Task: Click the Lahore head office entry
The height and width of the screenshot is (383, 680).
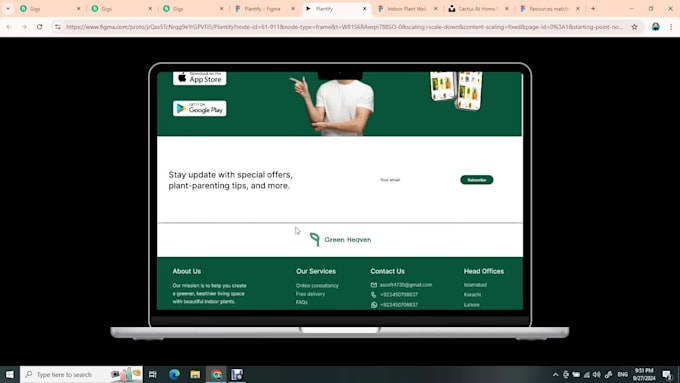Action: (x=471, y=304)
